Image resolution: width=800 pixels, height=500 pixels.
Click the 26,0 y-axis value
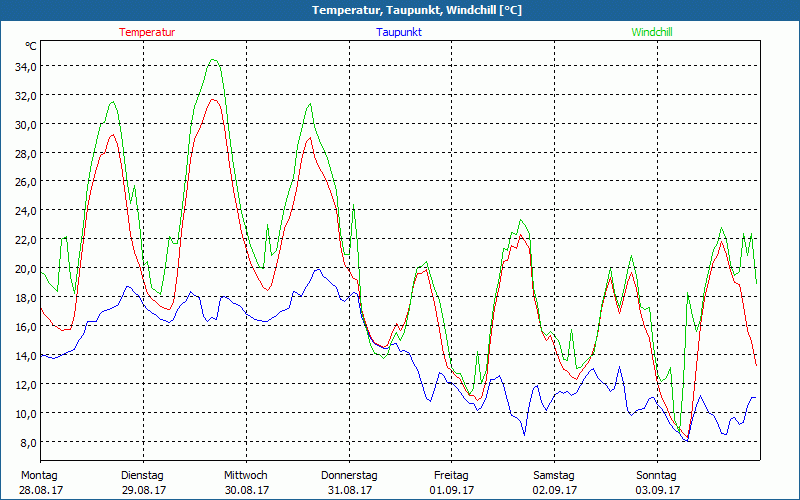coord(24,182)
